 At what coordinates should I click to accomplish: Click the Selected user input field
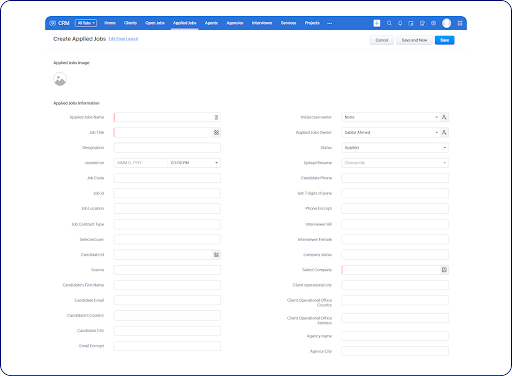pos(167,239)
